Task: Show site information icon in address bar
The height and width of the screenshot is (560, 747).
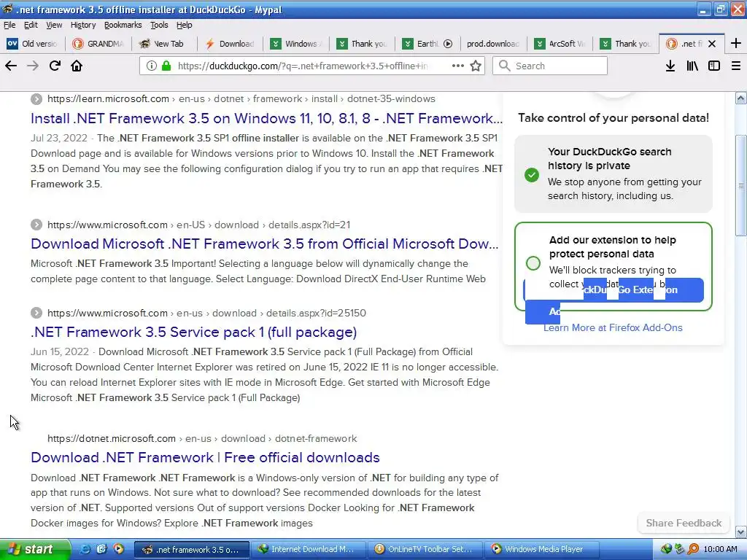Action: (152, 66)
